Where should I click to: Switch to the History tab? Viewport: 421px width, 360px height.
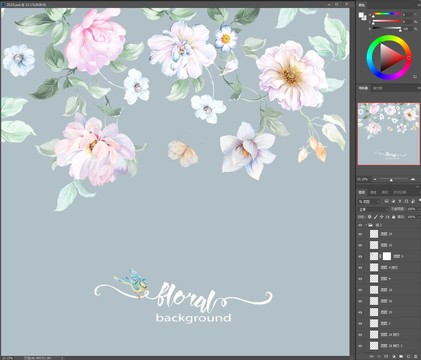pyautogui.click(x=399, y=192)
